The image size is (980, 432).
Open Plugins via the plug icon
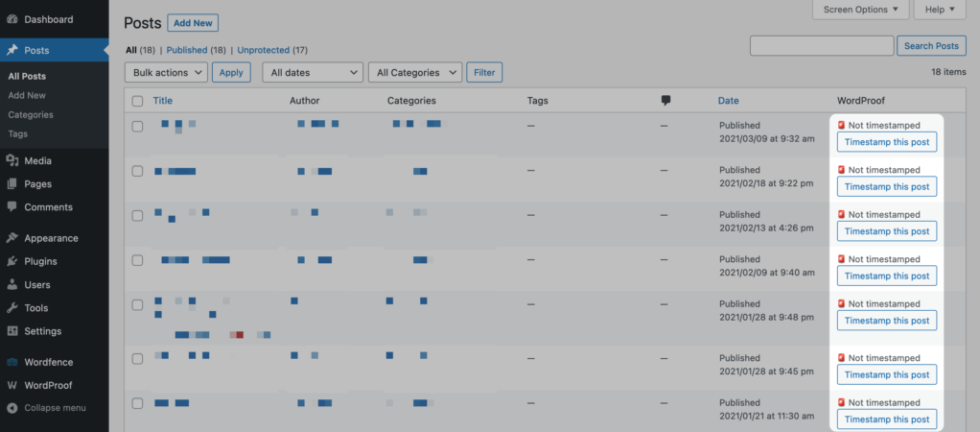(x=12, y=261)
